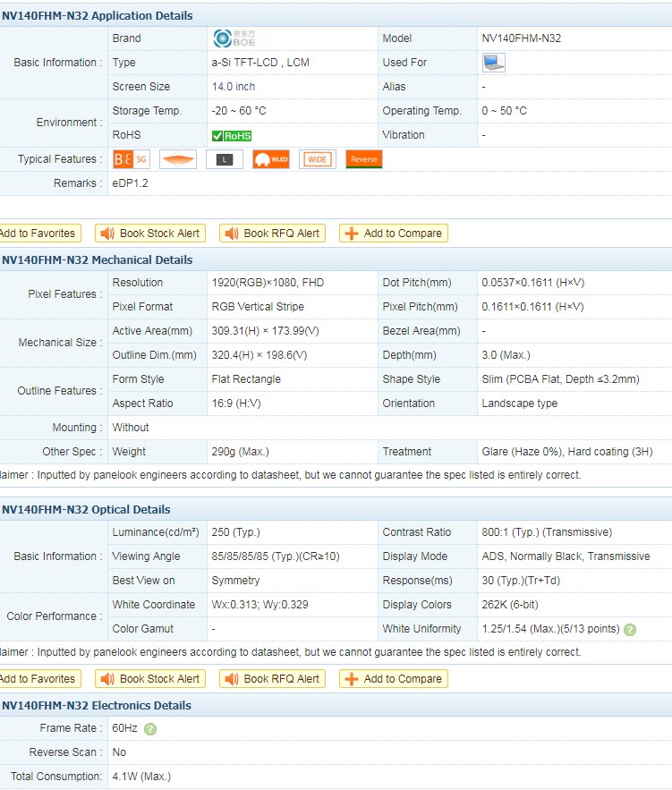Select white uniformity value 1.25/1.54

550,629
